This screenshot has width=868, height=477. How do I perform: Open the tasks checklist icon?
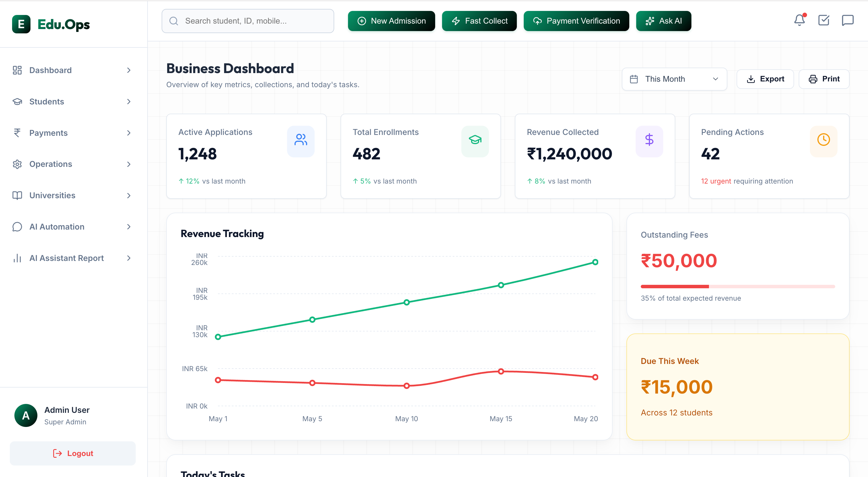(x=823, y=20)
